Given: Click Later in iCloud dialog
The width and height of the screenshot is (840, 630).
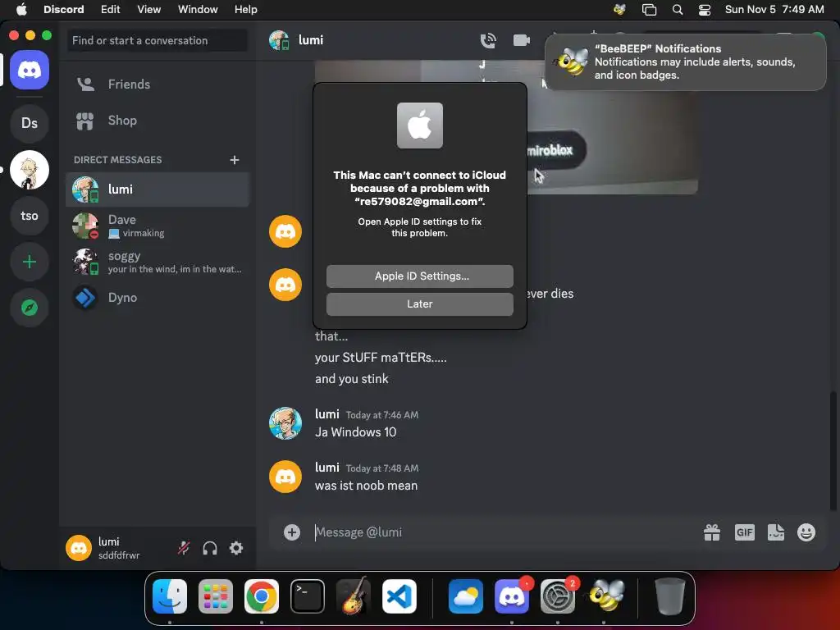Looking at the screenshot, I should (419, 304).
